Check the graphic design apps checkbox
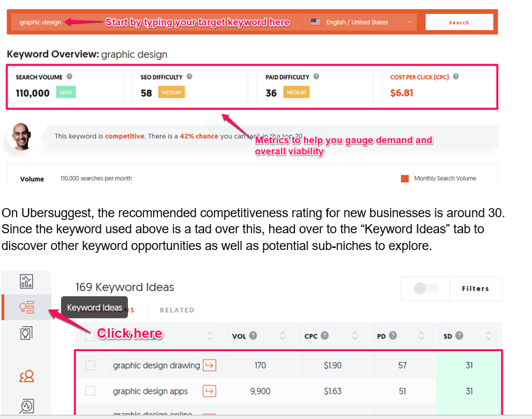The height and width of the screenshot is (419, 532). tap(90, 391)
